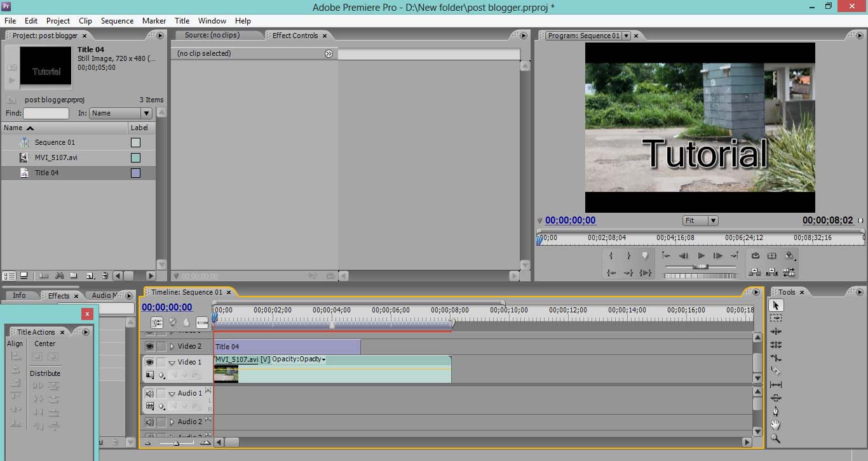The image size is (868, 461).
Task: Expand the Audio 2 track
Action: click(x=172, y=422)
